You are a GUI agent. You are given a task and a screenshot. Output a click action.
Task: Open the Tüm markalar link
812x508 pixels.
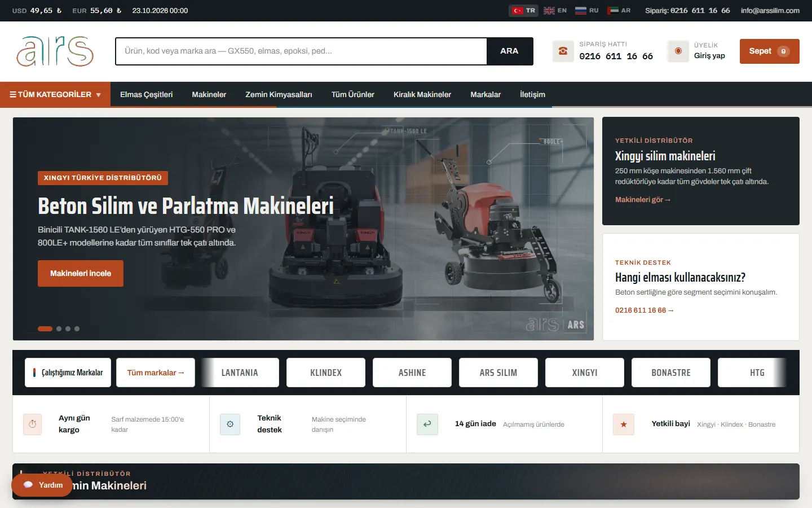(x=156, y=373)
